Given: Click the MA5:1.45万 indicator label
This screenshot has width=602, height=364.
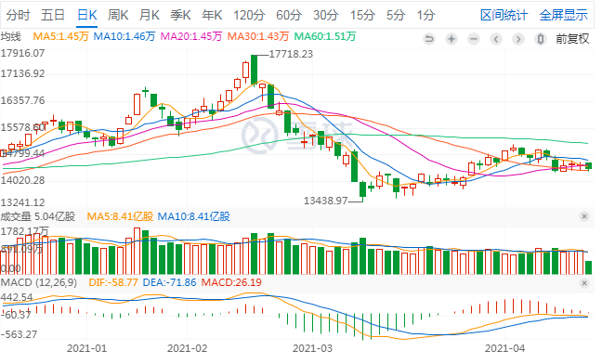Looking at the screenshot, I should tap(60, 36).
